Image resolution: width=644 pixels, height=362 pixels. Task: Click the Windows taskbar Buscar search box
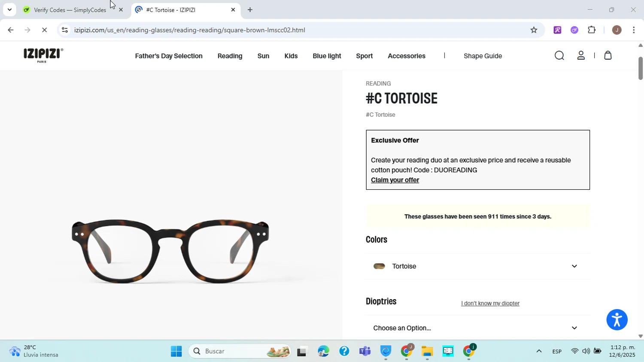coord(240,351)
